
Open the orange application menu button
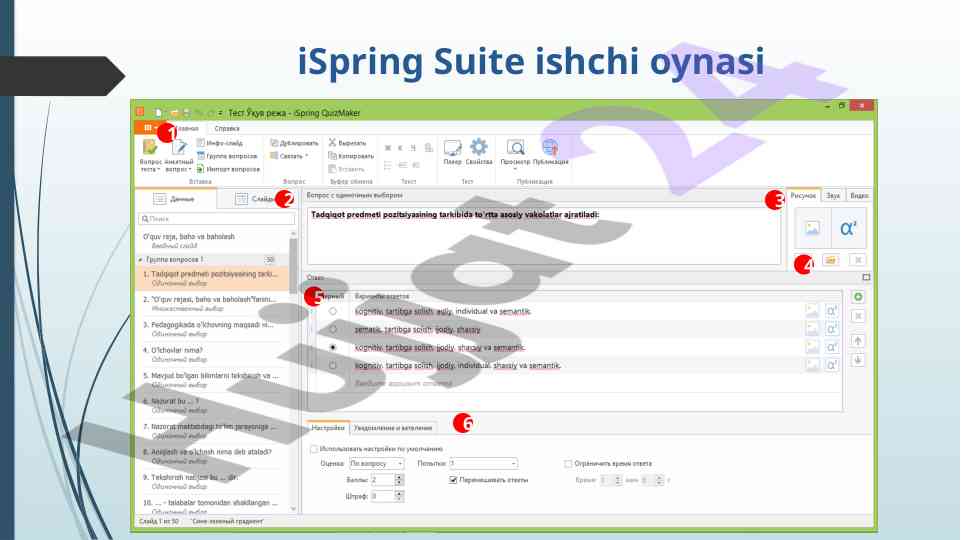coord(148,128)
